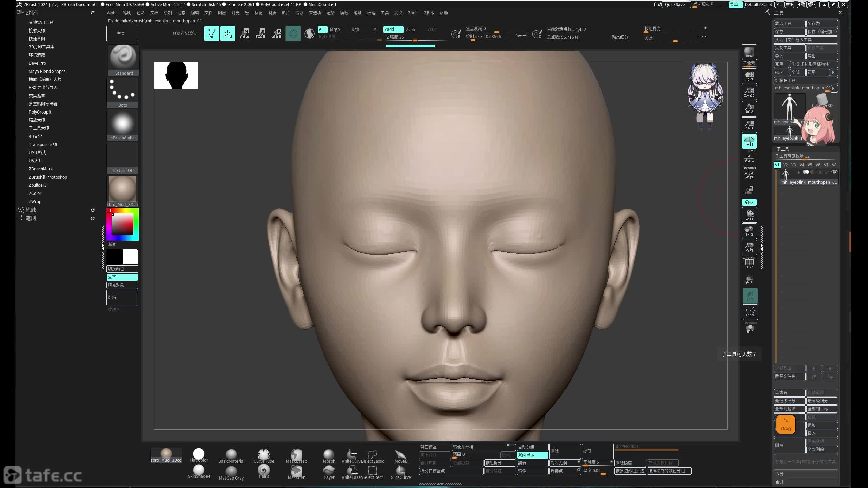Activate the Edit mode icon
The image size is (868, 488).
point(211,34)
